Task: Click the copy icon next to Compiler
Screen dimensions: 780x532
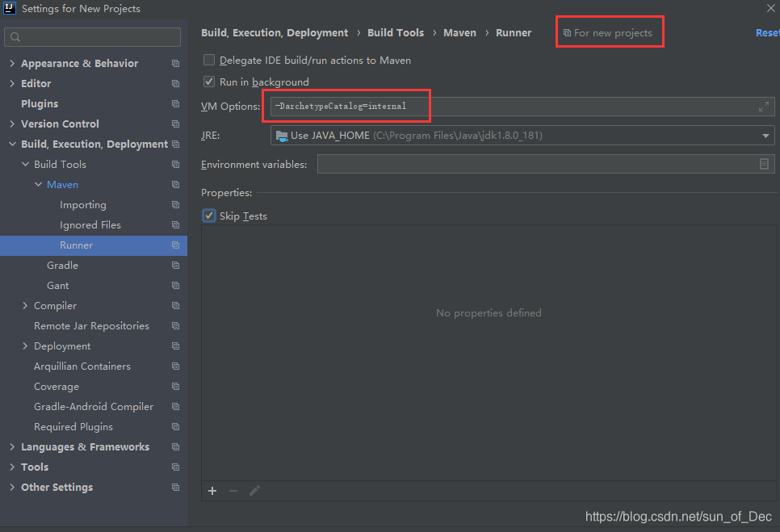Action: pos(175,305)
